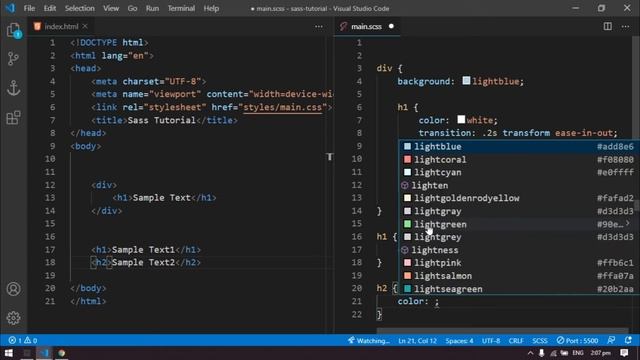Screen dimensions: 640x360
Task: Open the Source Control view
Action: pyautogui.click(x=13, y=59)
